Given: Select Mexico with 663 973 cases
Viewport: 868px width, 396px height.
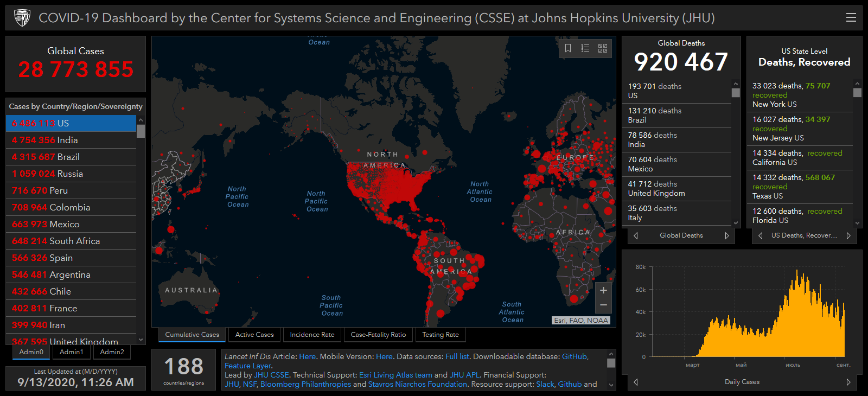Looking at the screenshot, I should [x=71, y=224].
